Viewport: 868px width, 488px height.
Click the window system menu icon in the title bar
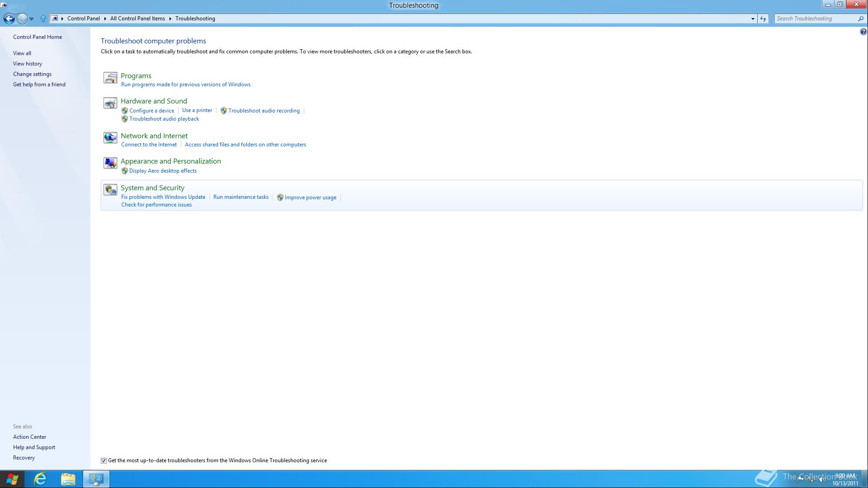pyautogui.click(x=4, y=5)
